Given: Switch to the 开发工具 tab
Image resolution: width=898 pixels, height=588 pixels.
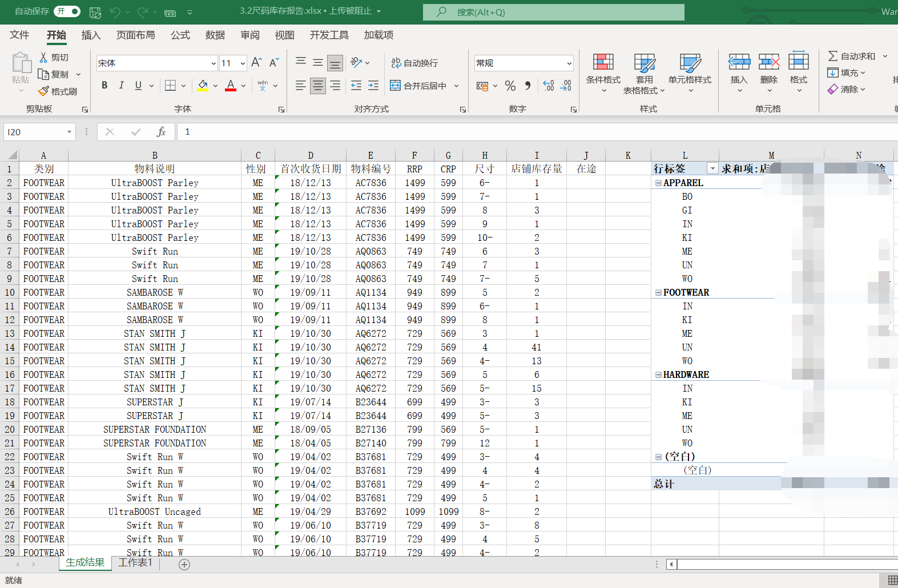Looking at the screenshot, I should point(329,35).
